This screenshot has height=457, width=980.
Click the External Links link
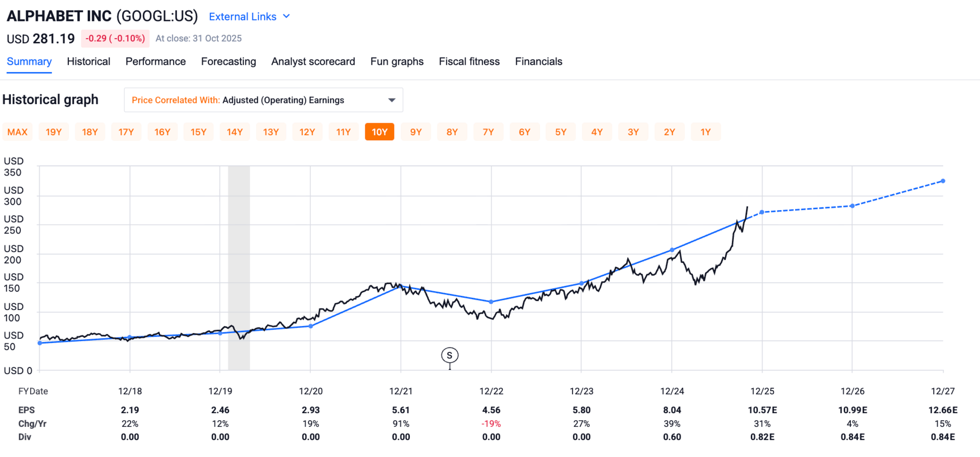click(242, 17)
